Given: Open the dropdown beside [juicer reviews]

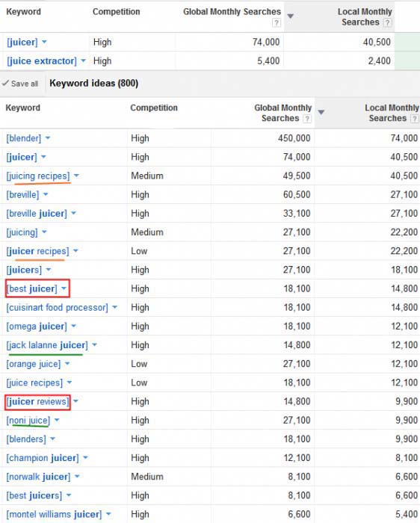Looking at the screenshot, I should pos(75,401).
